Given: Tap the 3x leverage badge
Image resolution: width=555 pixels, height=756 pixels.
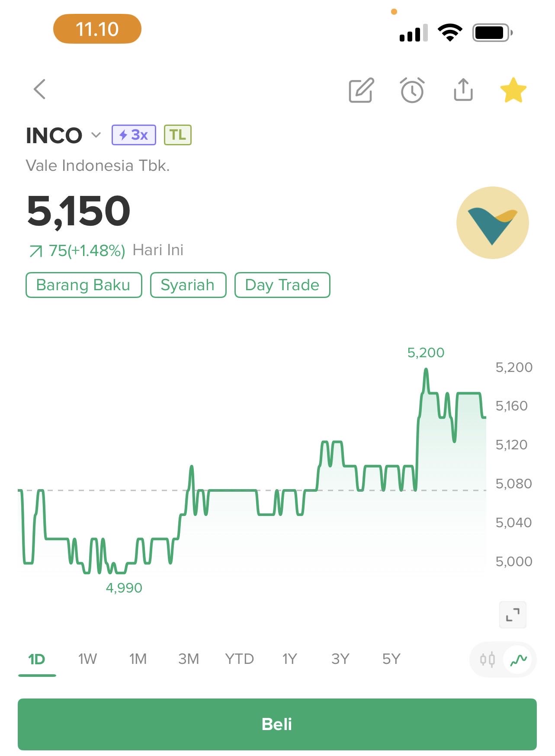Looking at the screenshot, I should (134, 135).
